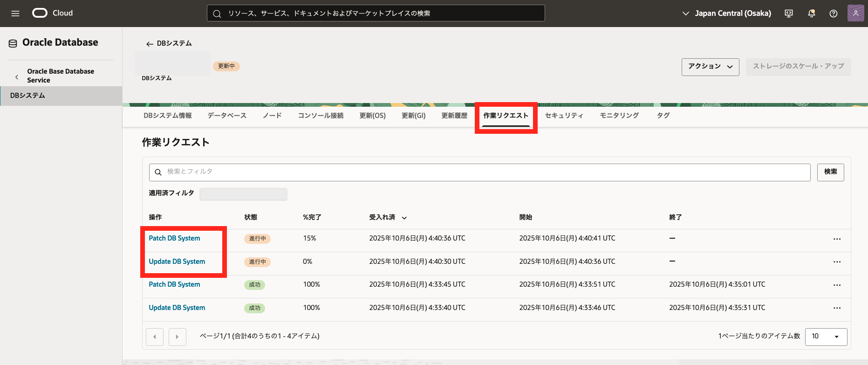868x365 pixels.
Task: Collapse Oracle Base Database Service sidebar chevron
Action: [x=17, y=77]
